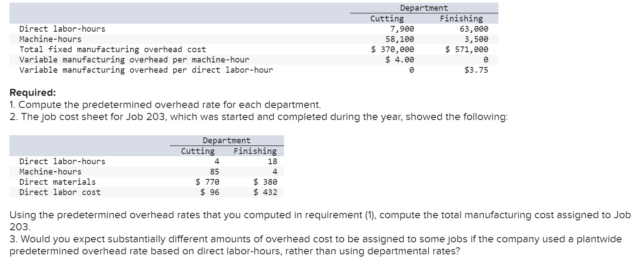Click the value 63,000 under Finishing
The image size is (644, 266).
coord(475,29)
